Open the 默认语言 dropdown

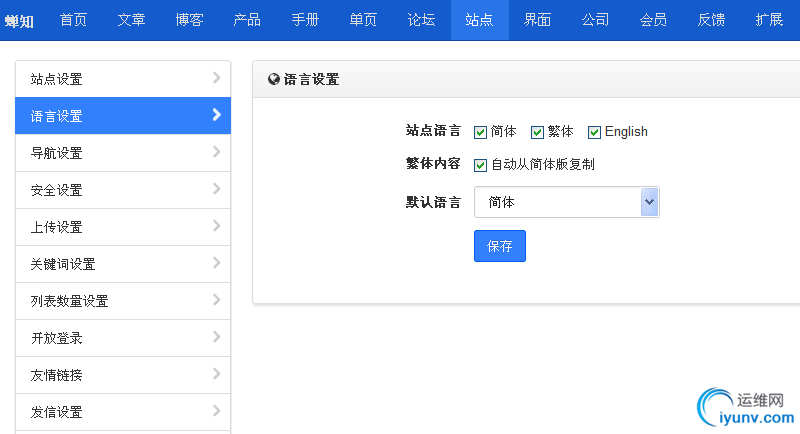(x=567, y=202)
